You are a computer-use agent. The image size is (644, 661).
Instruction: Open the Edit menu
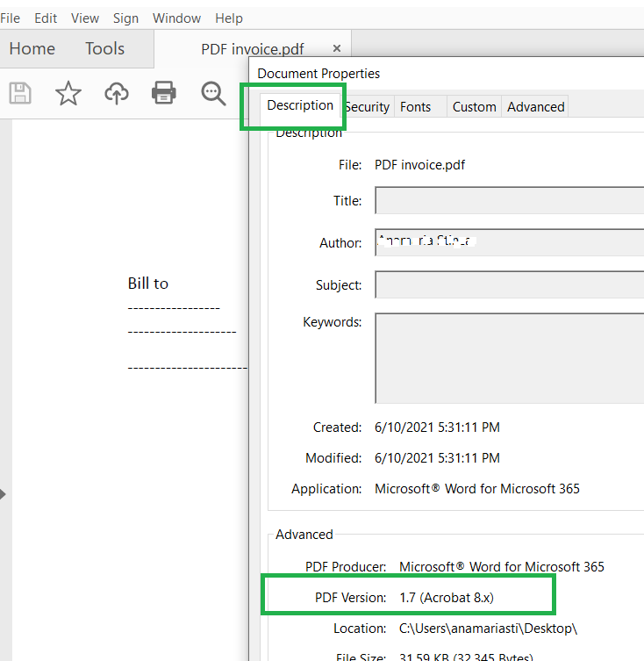pos(46,18)
